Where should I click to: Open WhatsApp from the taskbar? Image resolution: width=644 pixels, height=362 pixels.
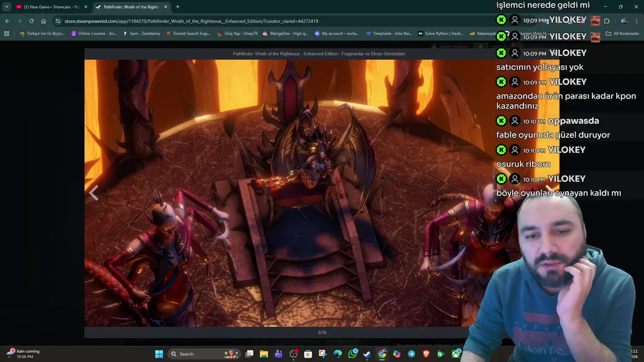click(x=353, y=354)
